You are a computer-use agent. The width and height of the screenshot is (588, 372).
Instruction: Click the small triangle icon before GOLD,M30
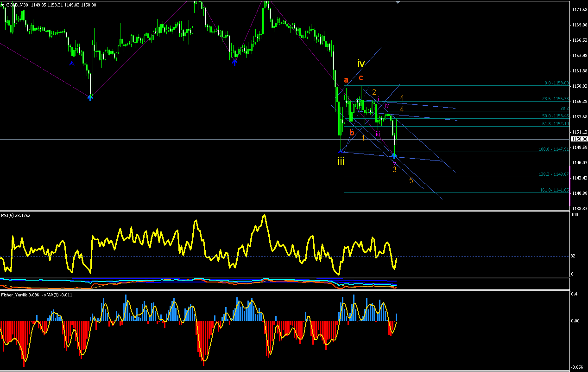(x=3, y=5)
